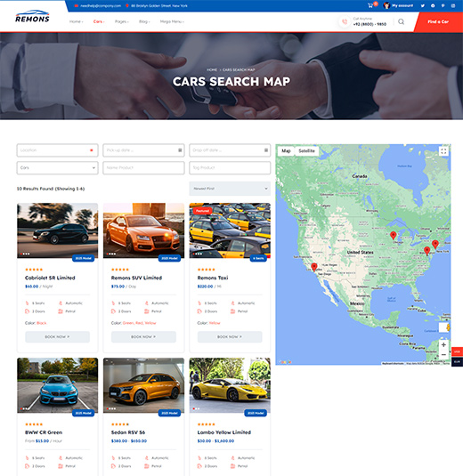
Task: Open the Pick-up date picker
Action: pyautogui.click(x=143, y=150)
